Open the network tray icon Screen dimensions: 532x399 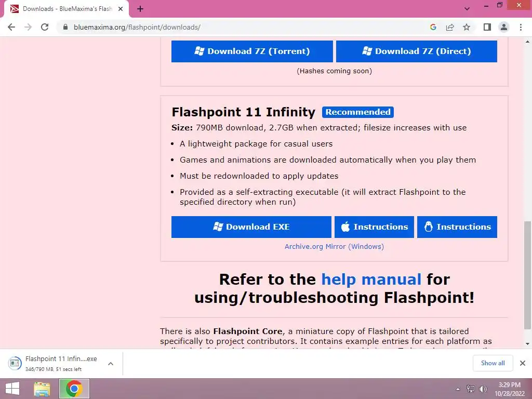471,389
